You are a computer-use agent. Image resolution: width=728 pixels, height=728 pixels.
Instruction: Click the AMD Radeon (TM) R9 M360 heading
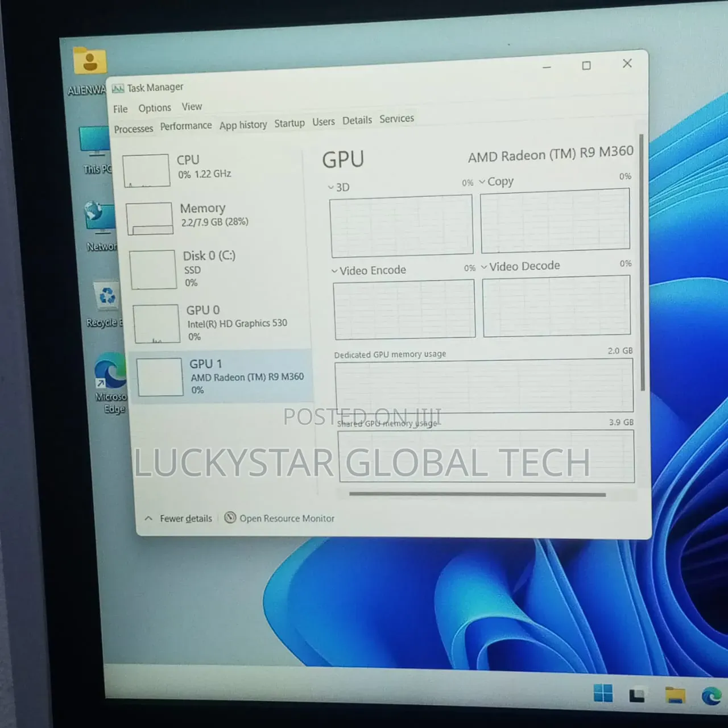tap(551, 153)
